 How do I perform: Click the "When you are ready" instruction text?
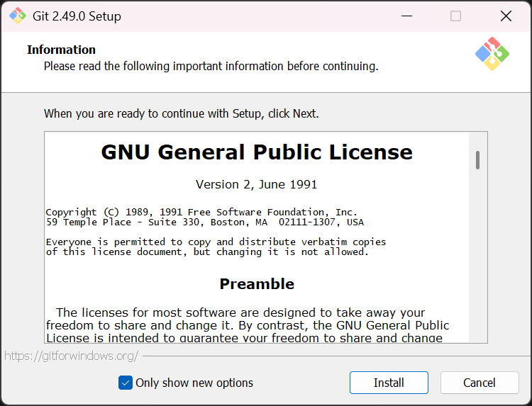point(182,113)
